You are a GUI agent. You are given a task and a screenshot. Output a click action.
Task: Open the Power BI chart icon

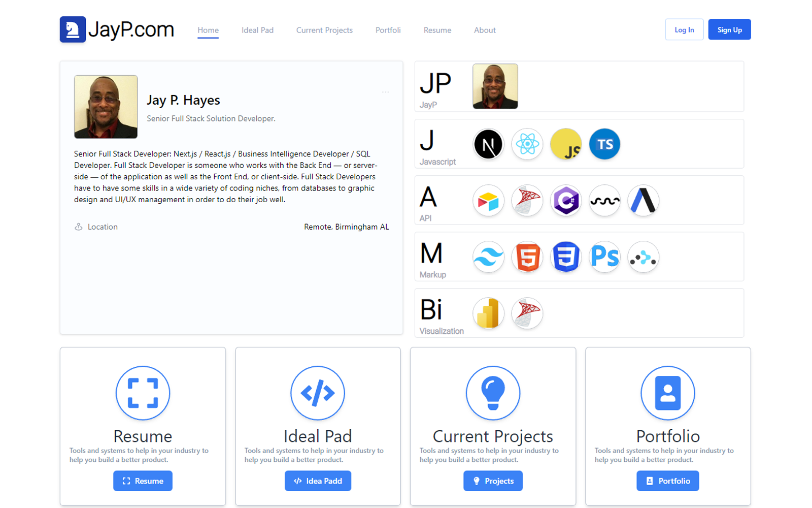(x=488, y=313)
